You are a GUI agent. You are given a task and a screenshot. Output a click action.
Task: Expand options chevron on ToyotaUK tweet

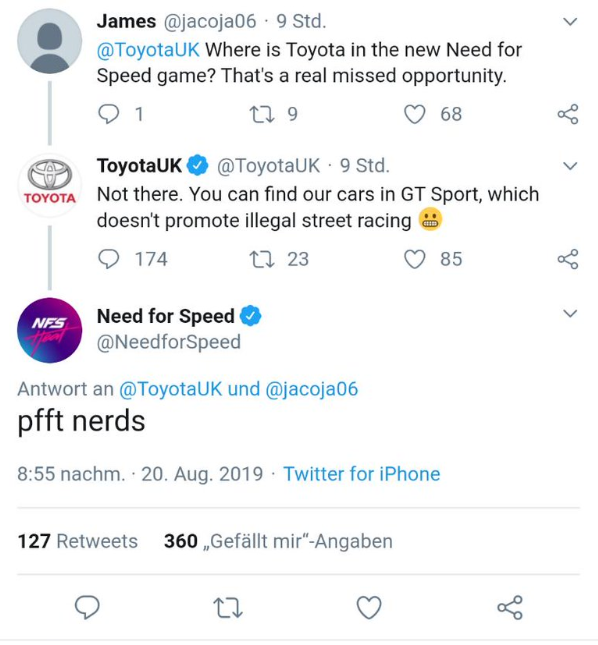point(570,166)
